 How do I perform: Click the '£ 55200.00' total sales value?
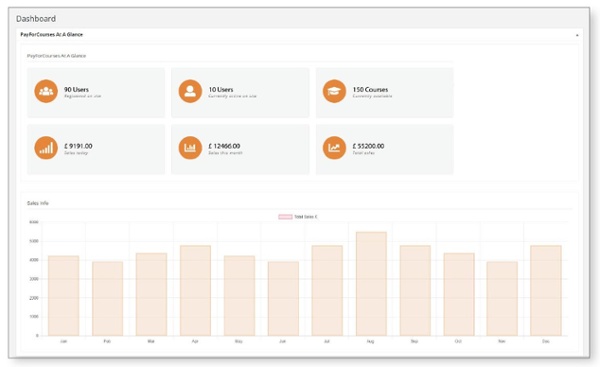pos(368,146)
